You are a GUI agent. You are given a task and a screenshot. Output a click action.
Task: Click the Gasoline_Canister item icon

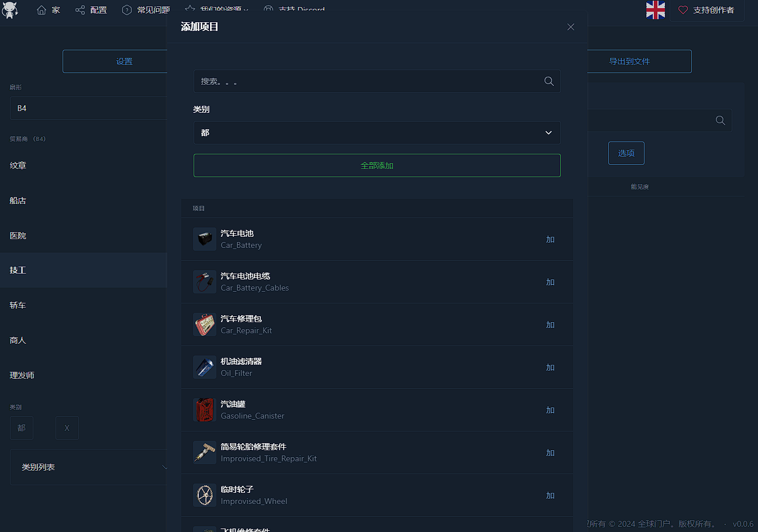205,410
